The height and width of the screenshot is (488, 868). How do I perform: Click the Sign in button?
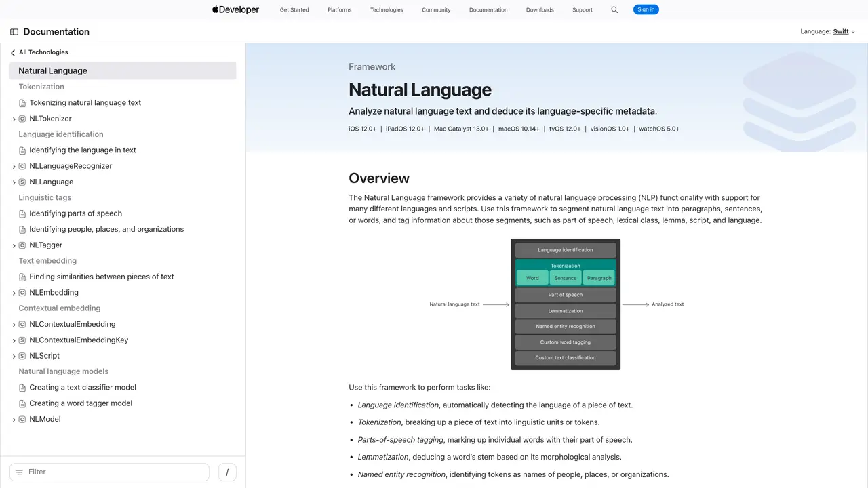pyautogui.click(x=646, y=9)
